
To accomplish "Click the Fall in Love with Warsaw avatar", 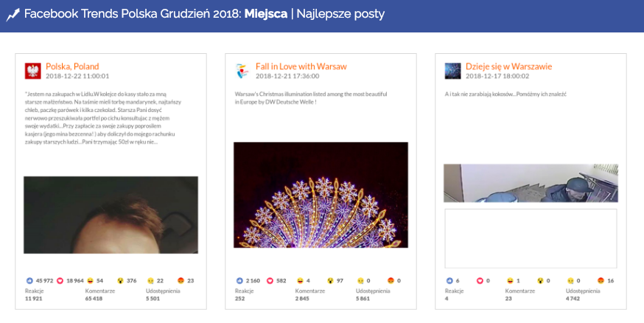I will [242, 71].
